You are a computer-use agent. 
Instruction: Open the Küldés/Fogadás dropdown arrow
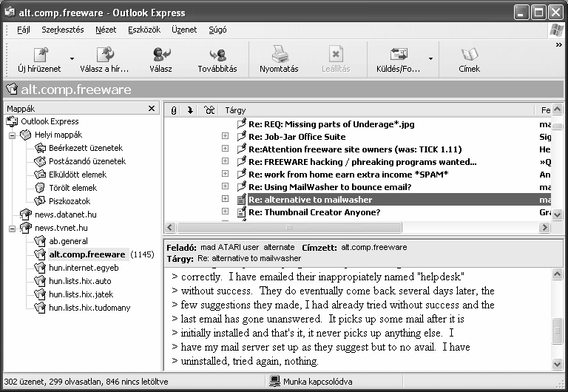(x=430, y=59)
